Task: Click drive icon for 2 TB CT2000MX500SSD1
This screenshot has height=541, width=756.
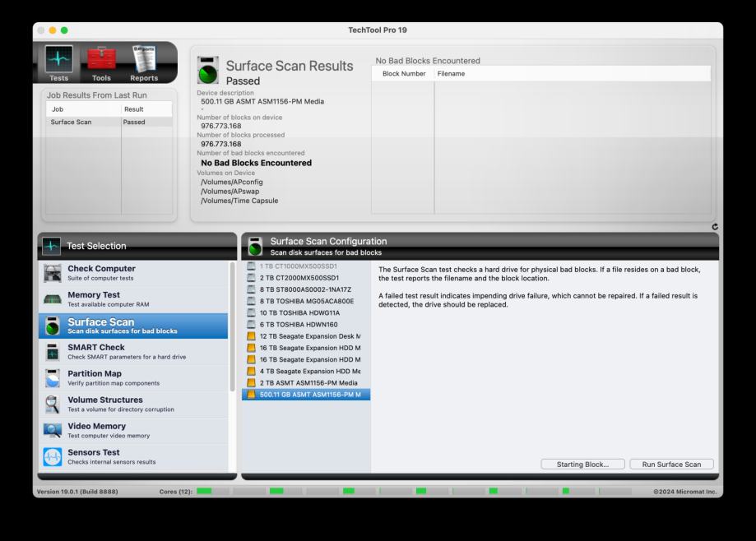Action: (251, 277)
